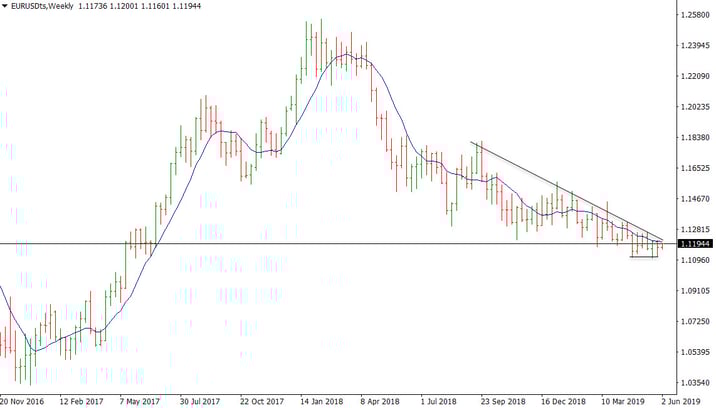This screenshot has height=408, width=716.
Task: Click the 1.22090 price axis label
Action: (695, 76)
